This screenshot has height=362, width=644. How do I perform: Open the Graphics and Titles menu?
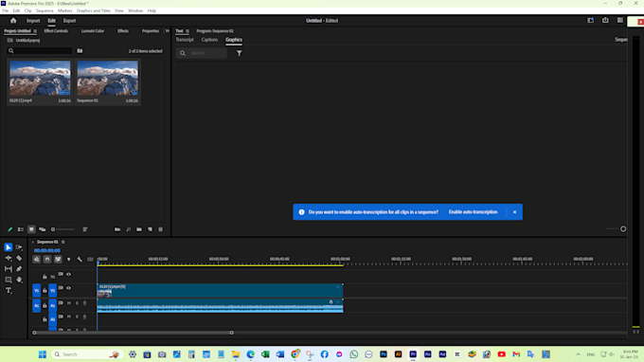tap(93, 10)
